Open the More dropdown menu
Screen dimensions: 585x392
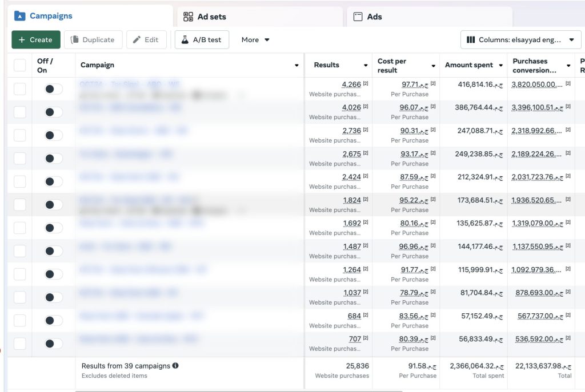pos(255,40)
